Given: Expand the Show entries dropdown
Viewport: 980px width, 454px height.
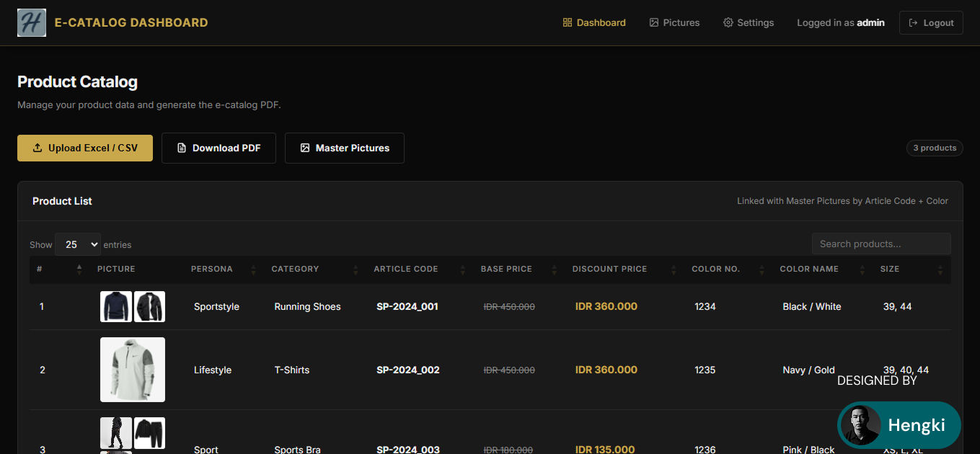Looking at the screenshot, I should pos(78,244).
